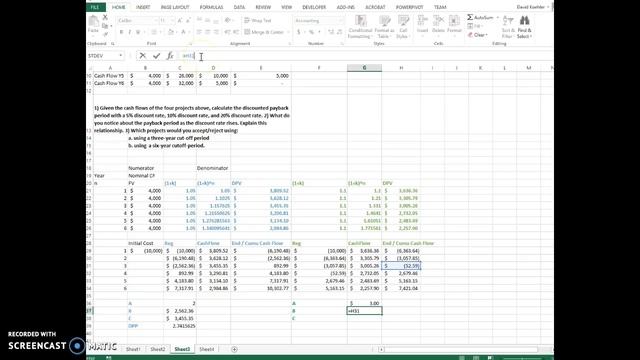Click the Increase Indent icon
Image resolution: width=640 pixels, height=360 pixels.
point(236,32)
